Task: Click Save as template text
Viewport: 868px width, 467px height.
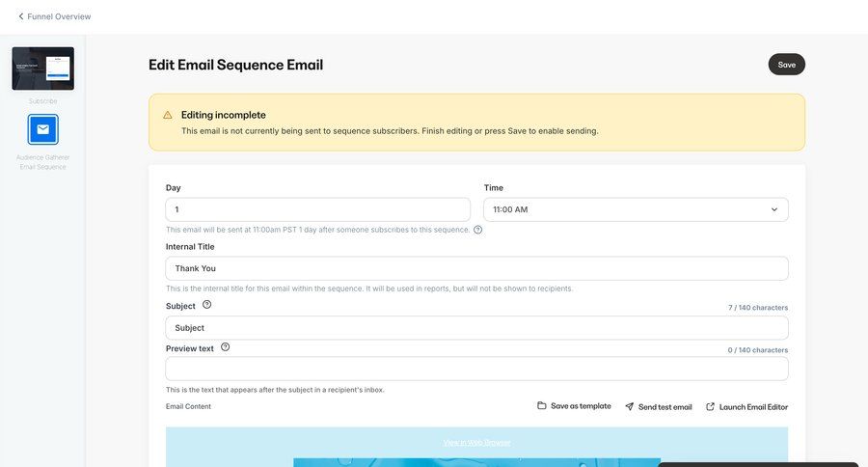Action: tap(581, 406)
